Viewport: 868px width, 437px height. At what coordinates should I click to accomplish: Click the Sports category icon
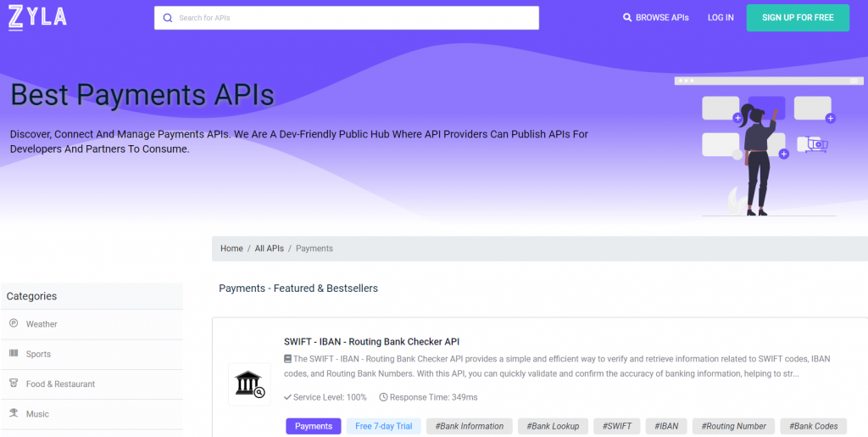pos(14,353)
